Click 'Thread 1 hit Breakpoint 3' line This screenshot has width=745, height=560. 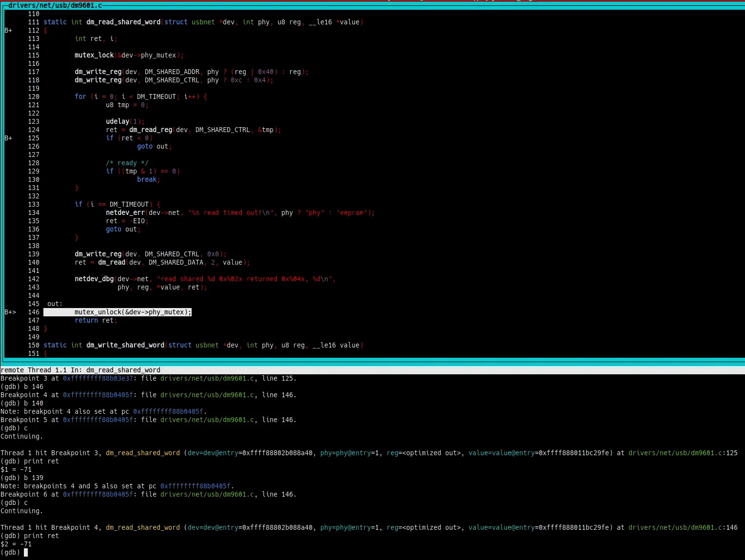[x=369, y=453]
